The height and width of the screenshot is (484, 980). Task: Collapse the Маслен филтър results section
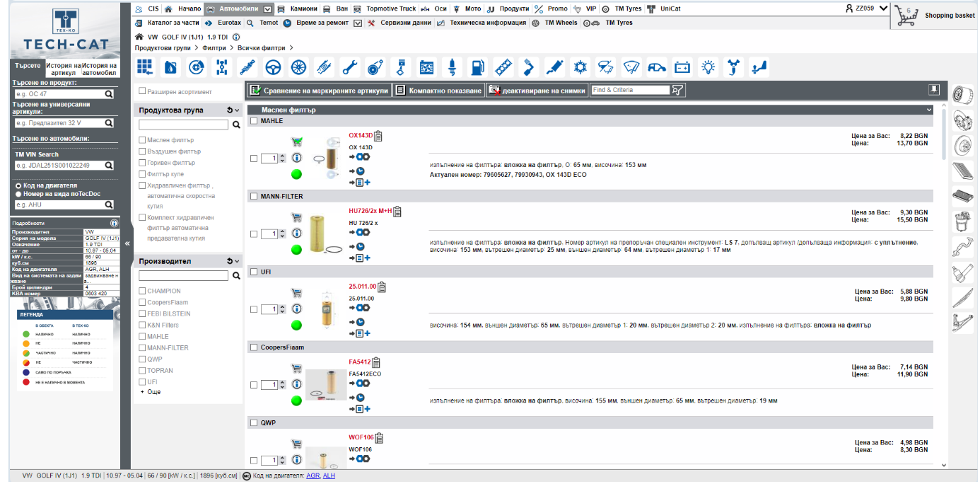click(x=930, y=110)
